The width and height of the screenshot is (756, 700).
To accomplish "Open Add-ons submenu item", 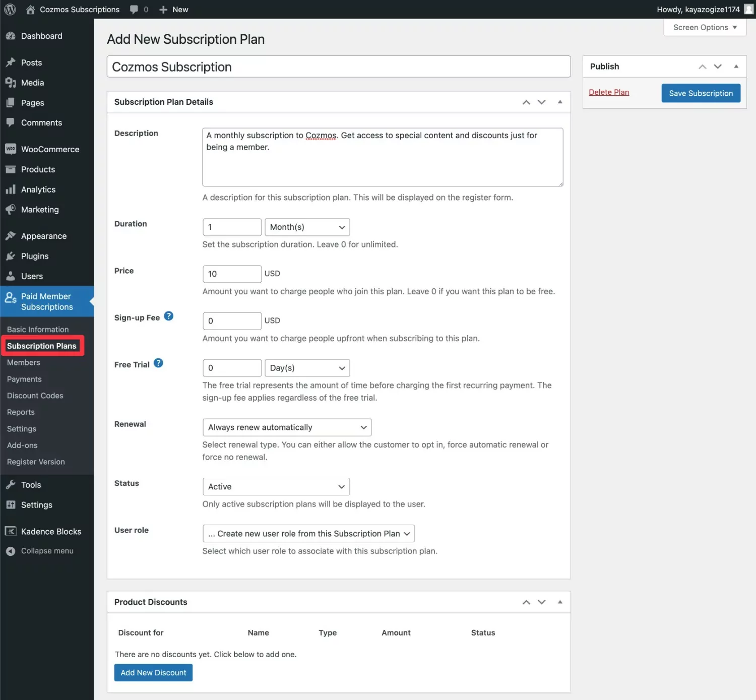I will coord(22,446).
